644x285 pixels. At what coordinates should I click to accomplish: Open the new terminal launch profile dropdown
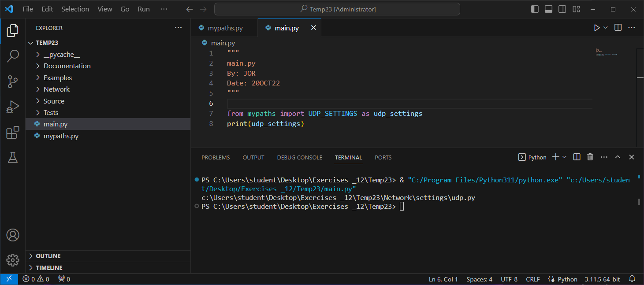[x=565, y=157]
